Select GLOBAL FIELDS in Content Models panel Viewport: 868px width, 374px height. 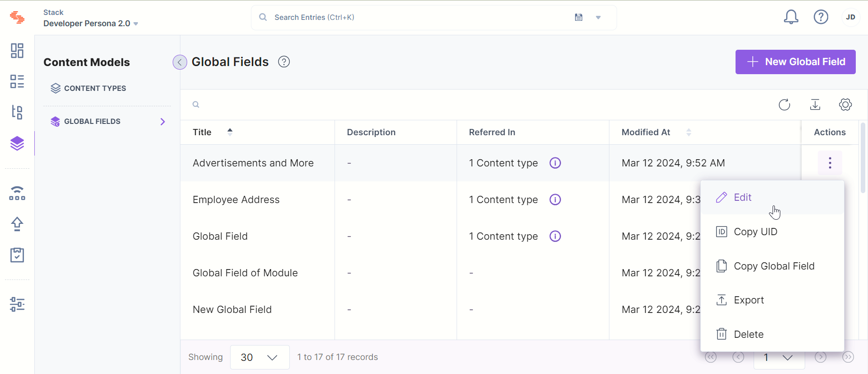click(x=86, y=121)
